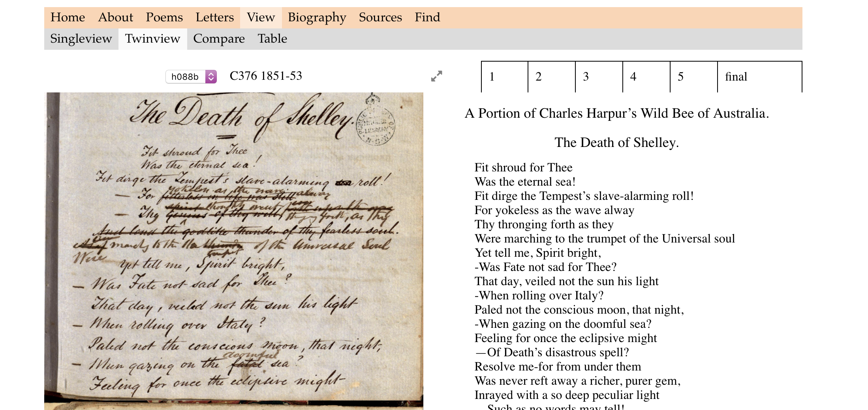Open the Home menu item
Viewport: 868px width, 410px height.
(68, 17)
